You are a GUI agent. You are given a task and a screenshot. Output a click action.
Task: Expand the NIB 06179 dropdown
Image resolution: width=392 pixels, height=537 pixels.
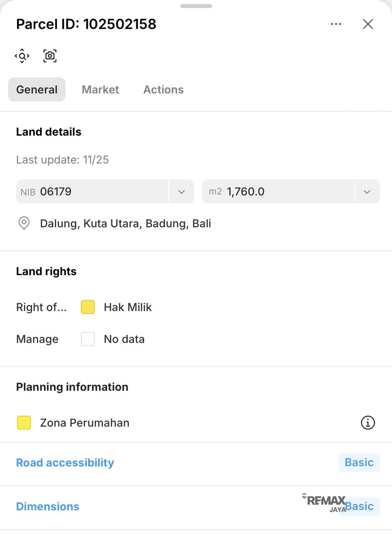click(x=182, y=191)
